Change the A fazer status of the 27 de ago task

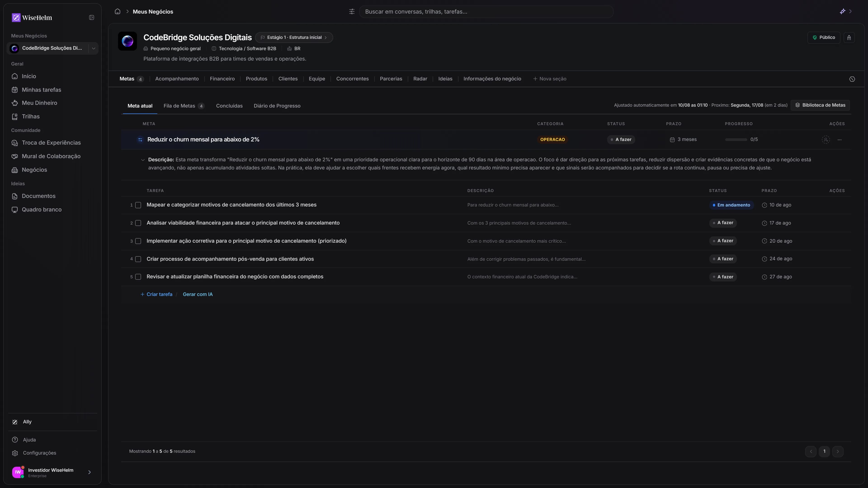tap(723, 277)
